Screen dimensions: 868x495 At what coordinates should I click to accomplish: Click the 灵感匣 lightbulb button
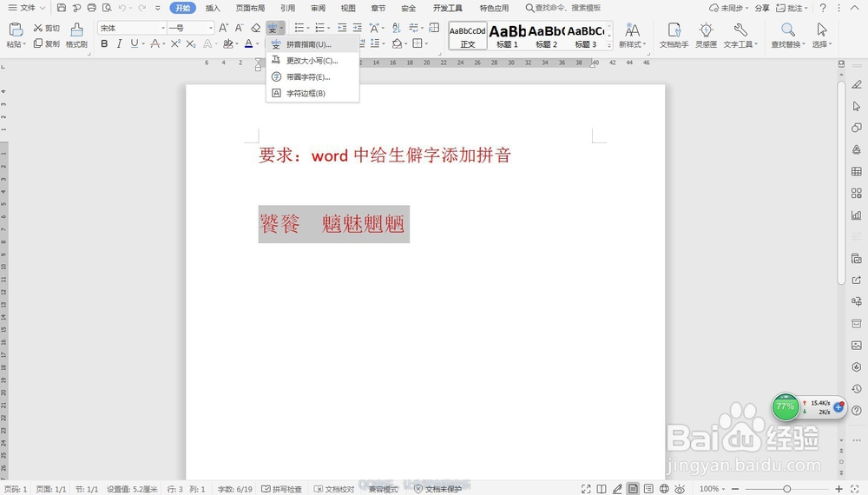tap(706, 36)
